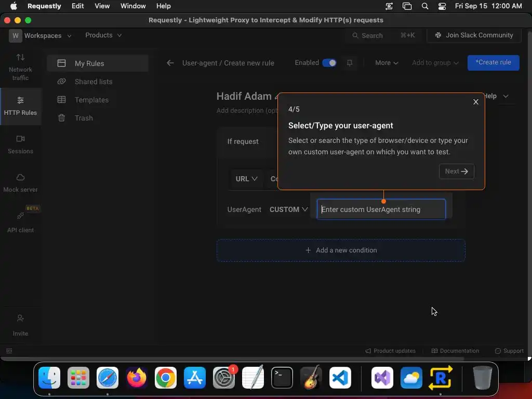Screen dimensions: 532x399
Task: Change the CUSTOM UserAgent type dropdown
Action: pyautogui.click(x=288, y=209)
